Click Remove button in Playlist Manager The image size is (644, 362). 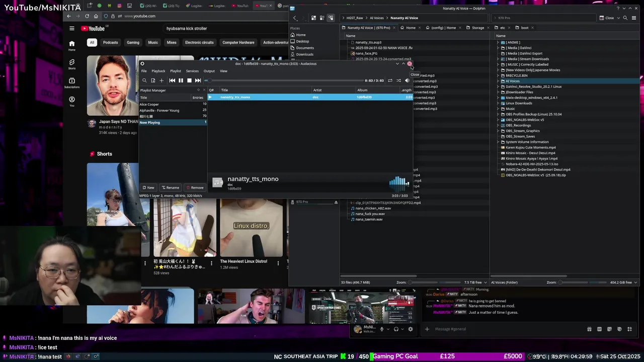195,188
